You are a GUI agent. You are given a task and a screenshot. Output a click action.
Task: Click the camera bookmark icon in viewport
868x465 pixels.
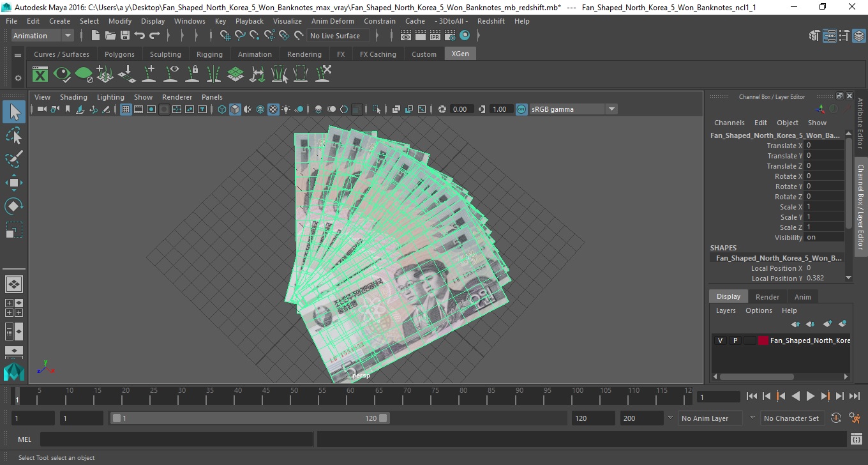[x=67, y=109]
